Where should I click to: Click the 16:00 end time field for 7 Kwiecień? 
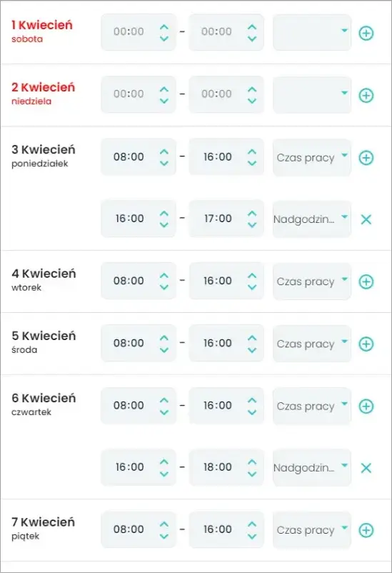pyautogui.click(x=226, y=529)
